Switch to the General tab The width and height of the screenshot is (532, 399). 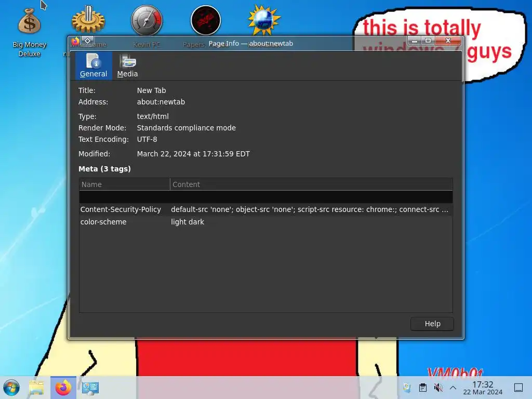(x=94, y=65)
